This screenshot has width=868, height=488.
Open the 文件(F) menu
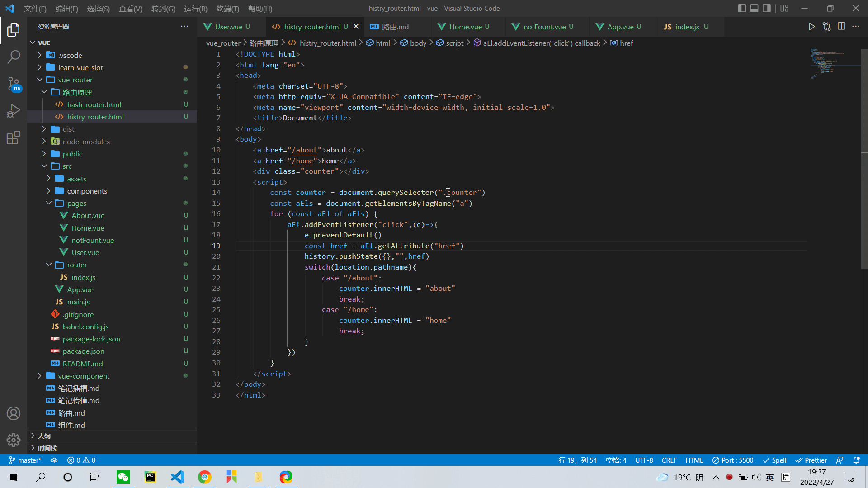coord(35,9)
